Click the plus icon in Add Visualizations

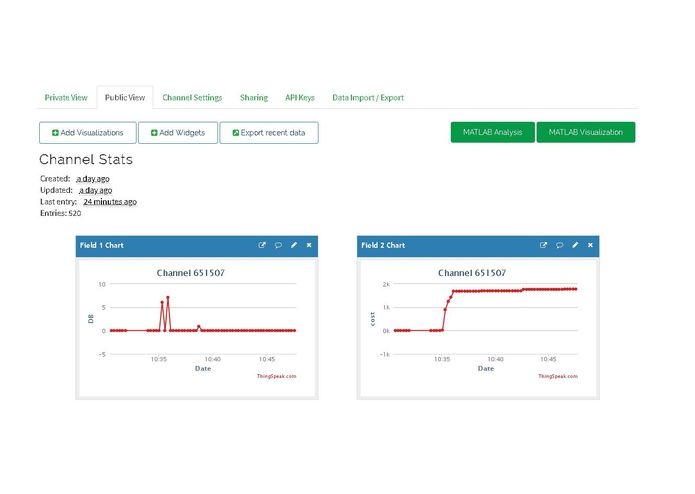click(x=55, y=132)
